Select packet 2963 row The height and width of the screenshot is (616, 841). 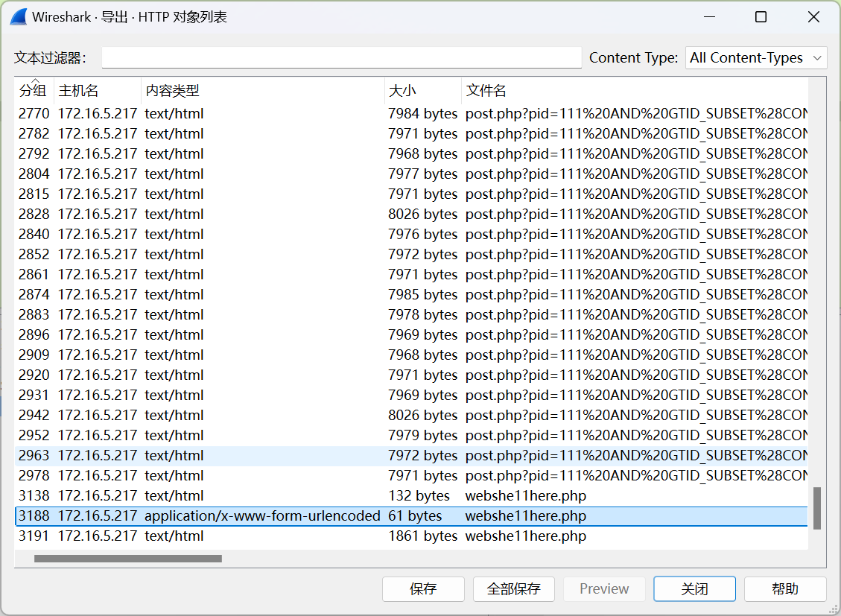(411, 455)
